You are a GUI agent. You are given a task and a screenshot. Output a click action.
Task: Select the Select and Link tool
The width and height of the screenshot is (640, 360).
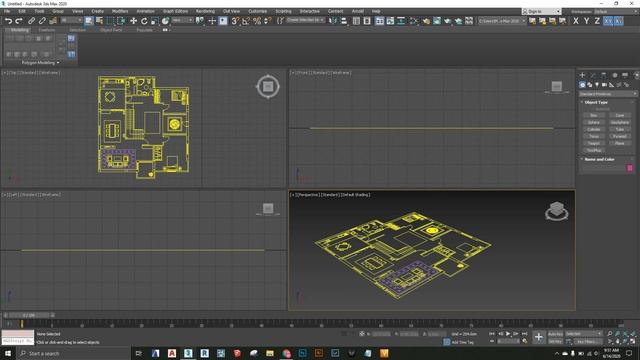pos(31,21)
